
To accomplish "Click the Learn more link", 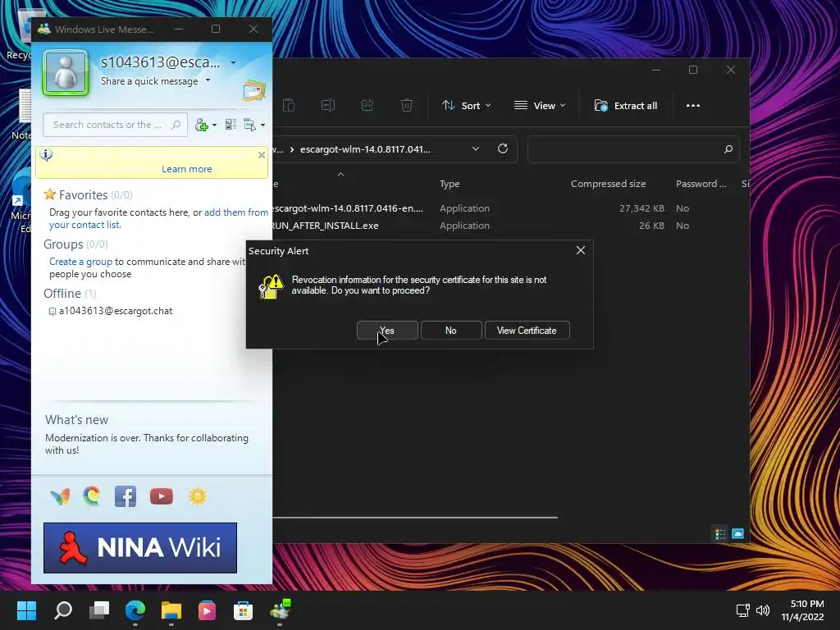I will 186,169.
